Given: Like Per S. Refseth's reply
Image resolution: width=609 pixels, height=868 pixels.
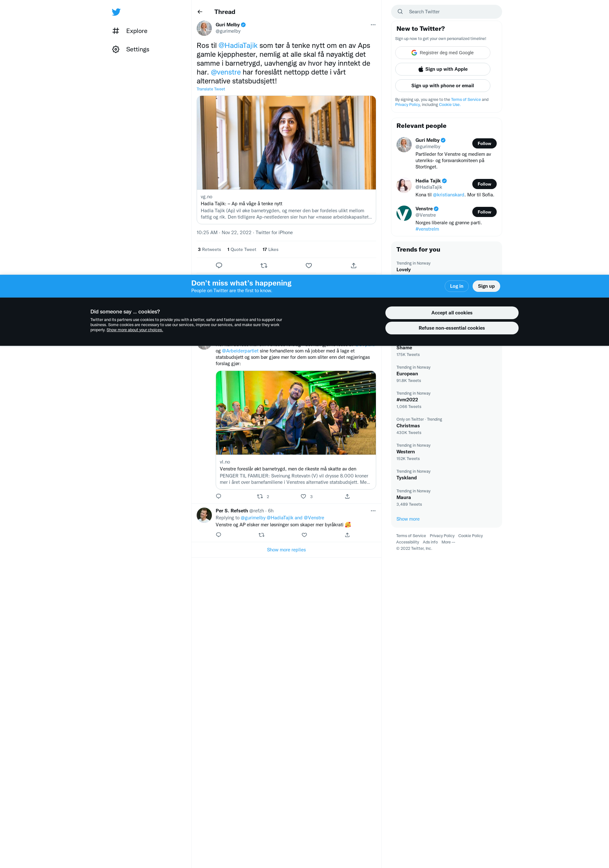Looking at the screenshot, I should 304,535.
